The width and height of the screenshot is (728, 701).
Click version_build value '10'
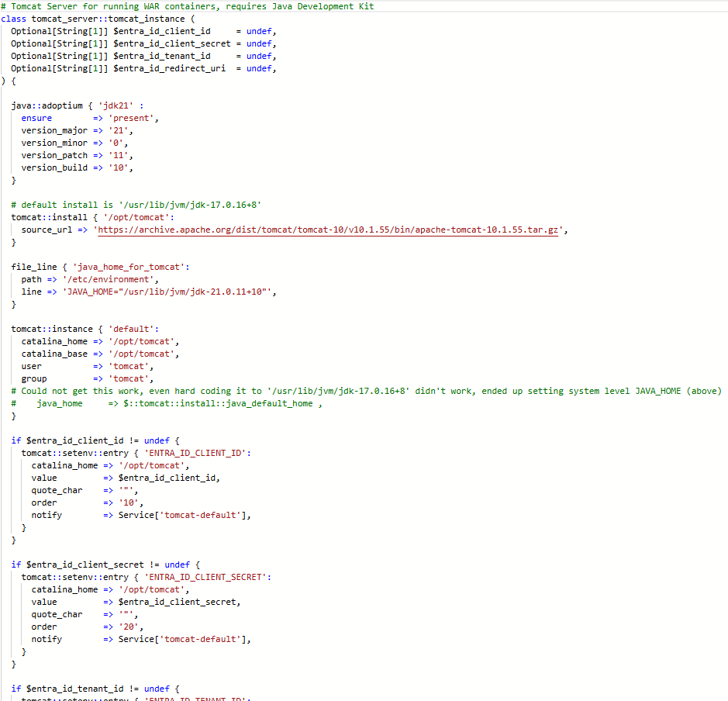(x=119, y=167)
